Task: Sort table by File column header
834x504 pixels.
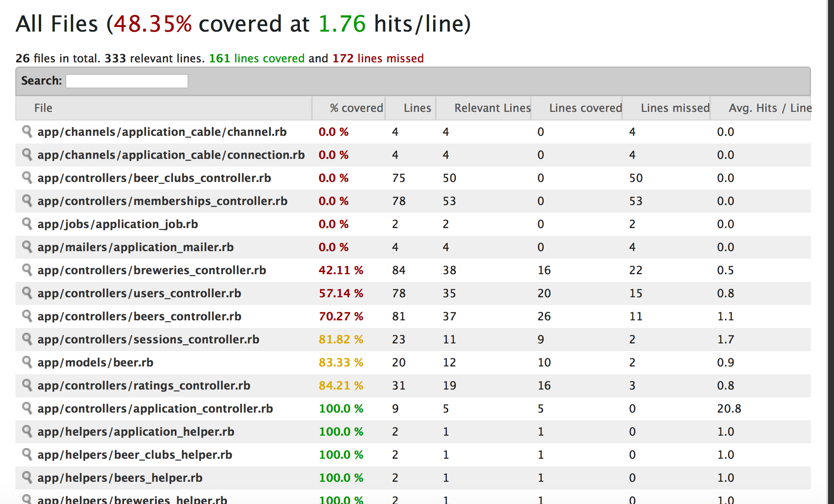Action: click(x=43, y=108)
